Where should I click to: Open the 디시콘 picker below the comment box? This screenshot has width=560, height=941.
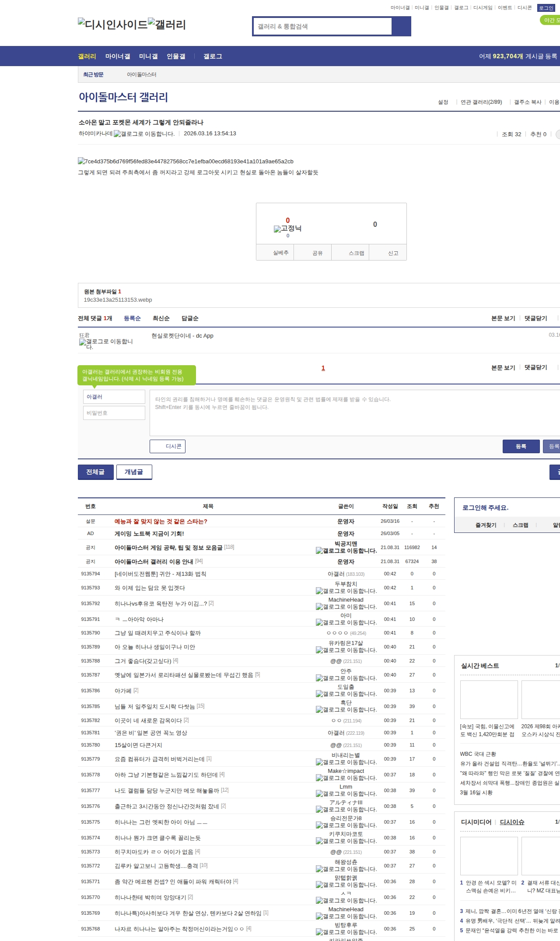tap(168, 446)
